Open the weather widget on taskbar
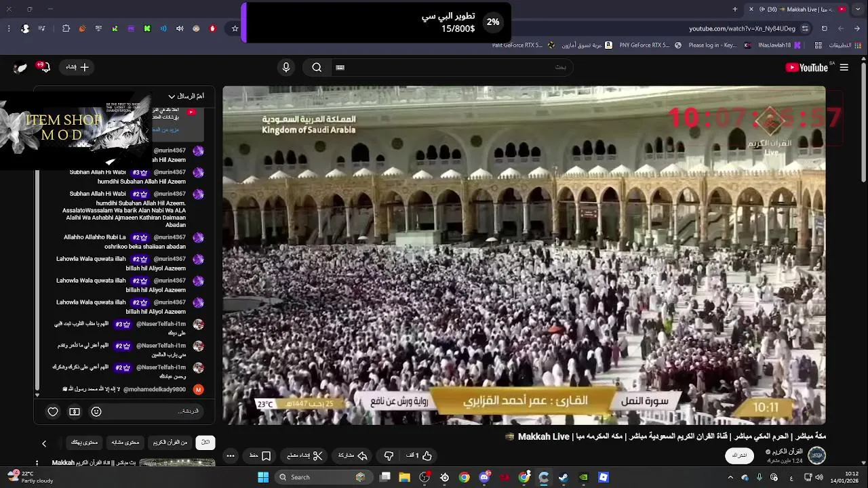 (28, 477)
